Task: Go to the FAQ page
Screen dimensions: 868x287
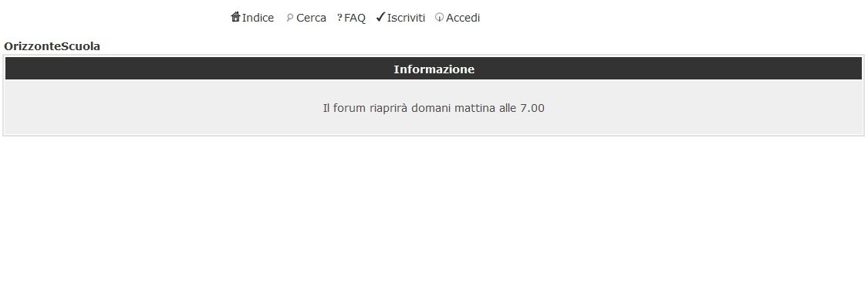Action: click(x=355, y=18)
